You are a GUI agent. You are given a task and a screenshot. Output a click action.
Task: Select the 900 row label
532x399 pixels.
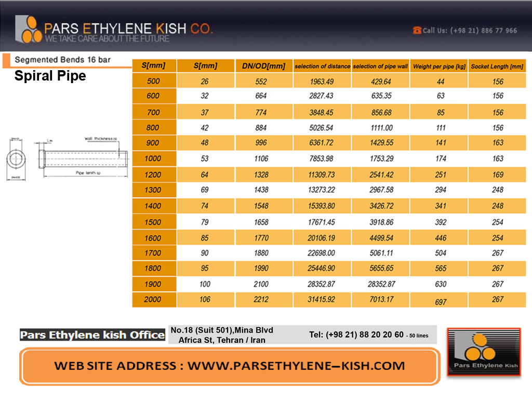[x=153, y=143]
